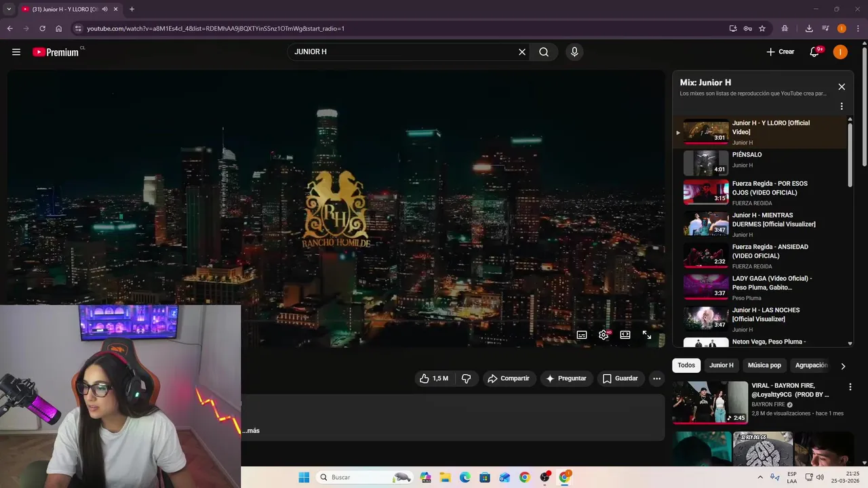
Task: Open File Explorer from the taskbar
Action: (445, 477)
